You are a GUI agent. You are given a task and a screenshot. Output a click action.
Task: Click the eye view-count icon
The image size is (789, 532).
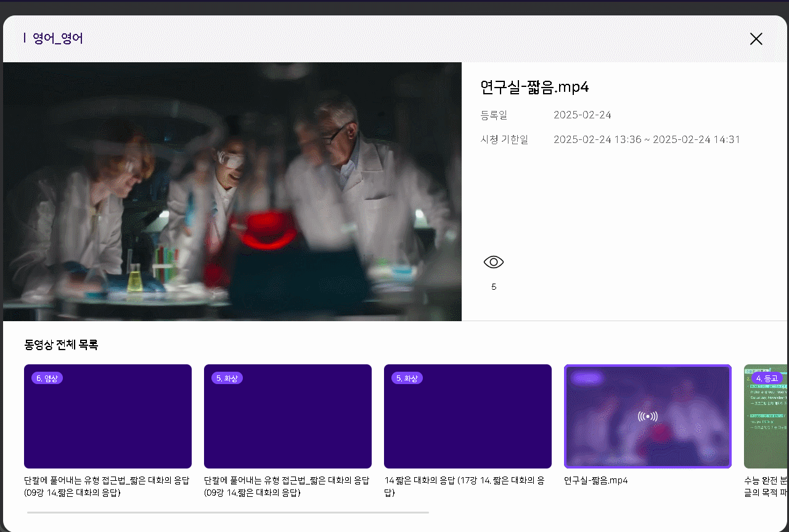pos(494,263)
